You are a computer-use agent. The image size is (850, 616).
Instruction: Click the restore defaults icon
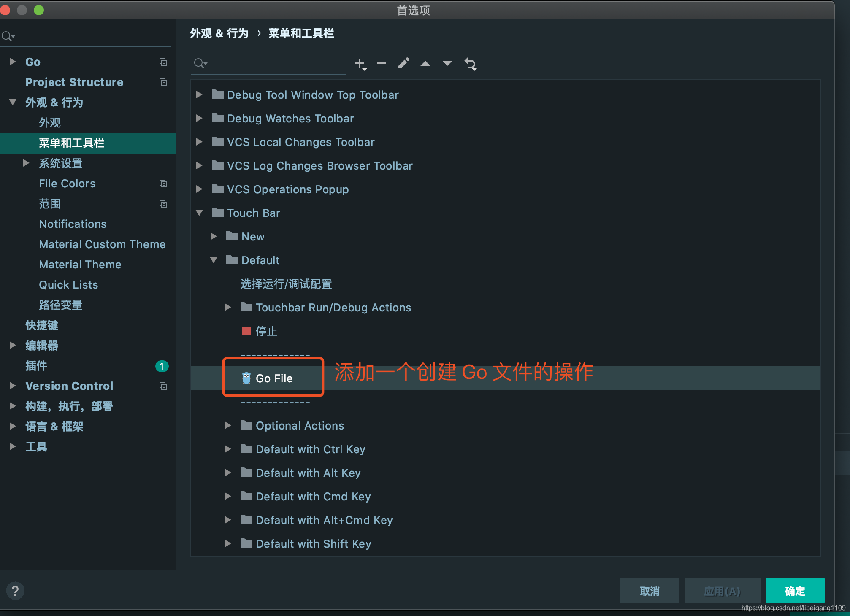click(470, 64)
